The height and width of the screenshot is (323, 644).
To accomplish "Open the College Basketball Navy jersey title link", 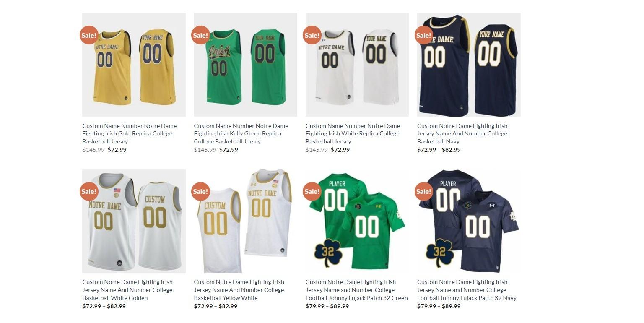I will (462, 133).
